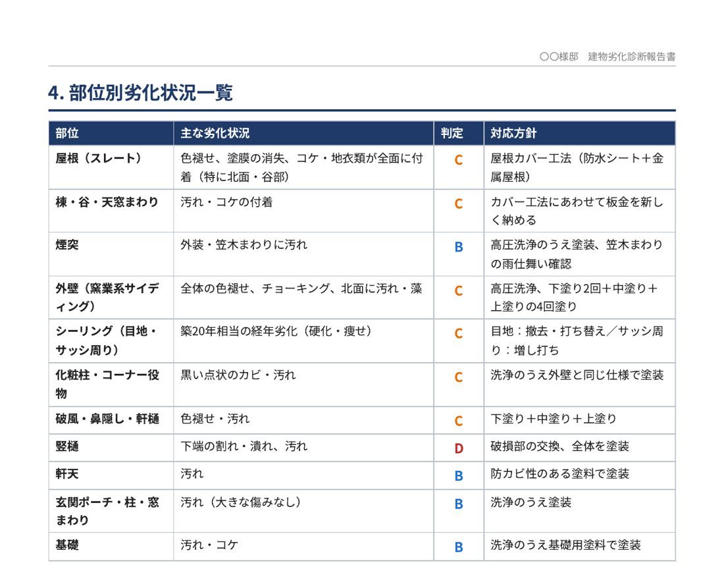Image resolution: width=724 pixels, height=588 pixels.
Task: Click the text '汚れ・コケの付着'
Action: pyautogui.click(x=226, y=202)
